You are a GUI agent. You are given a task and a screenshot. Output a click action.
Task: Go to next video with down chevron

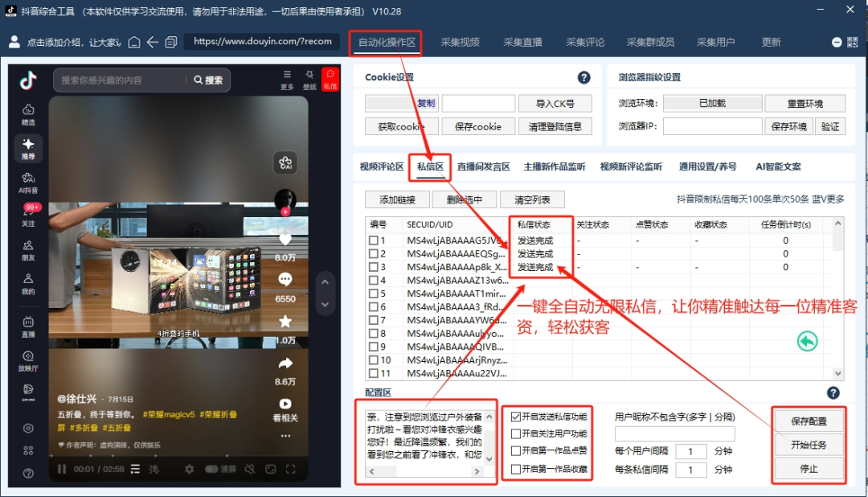pyautogui.click(x=325, y=305)
